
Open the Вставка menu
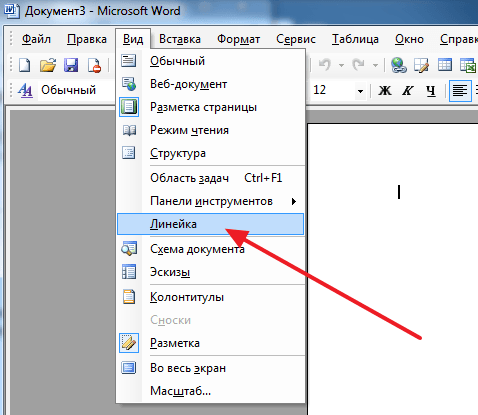(180, 39)
